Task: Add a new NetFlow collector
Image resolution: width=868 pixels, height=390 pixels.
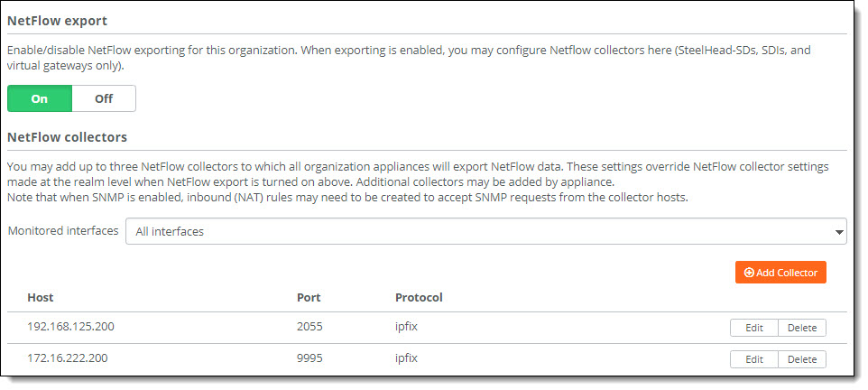Action: (x=780, y=273)
